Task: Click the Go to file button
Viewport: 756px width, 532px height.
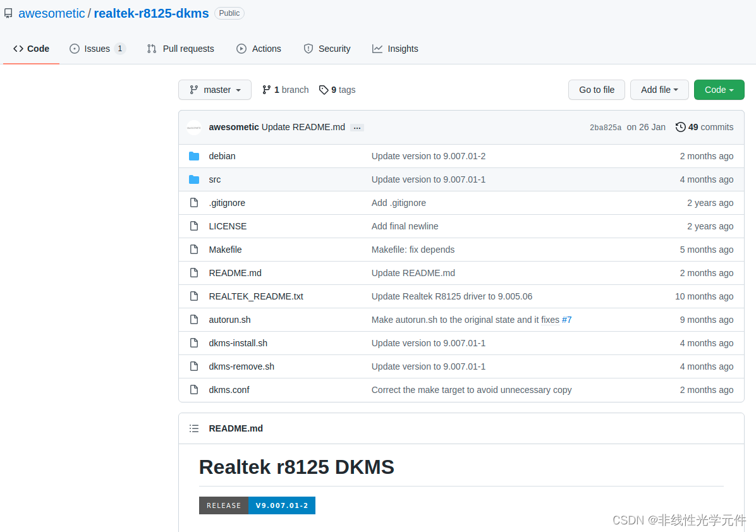Action: [x=597, y=90]
